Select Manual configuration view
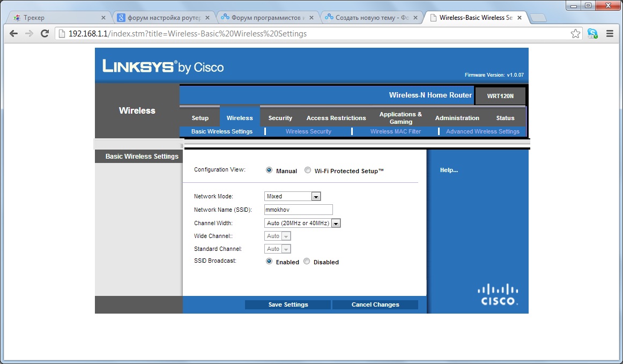The image size is (623, 364). [x=269, y=170]
